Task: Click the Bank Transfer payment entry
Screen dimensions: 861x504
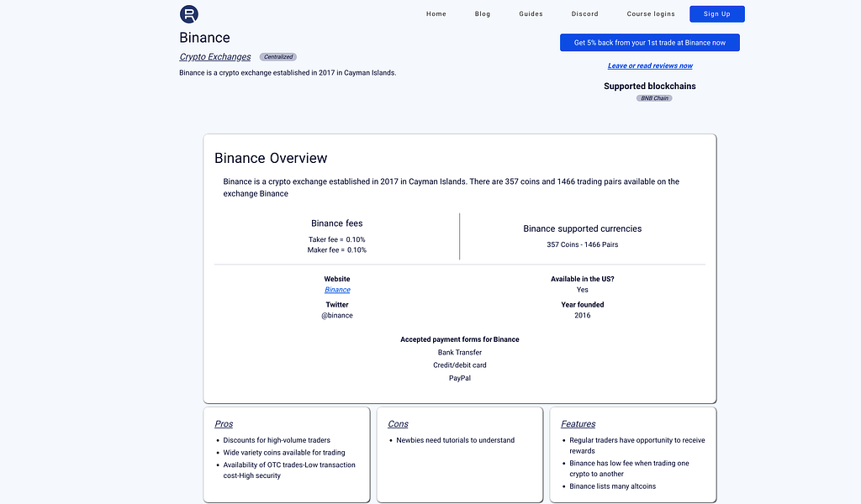Action: click(460, 353)
